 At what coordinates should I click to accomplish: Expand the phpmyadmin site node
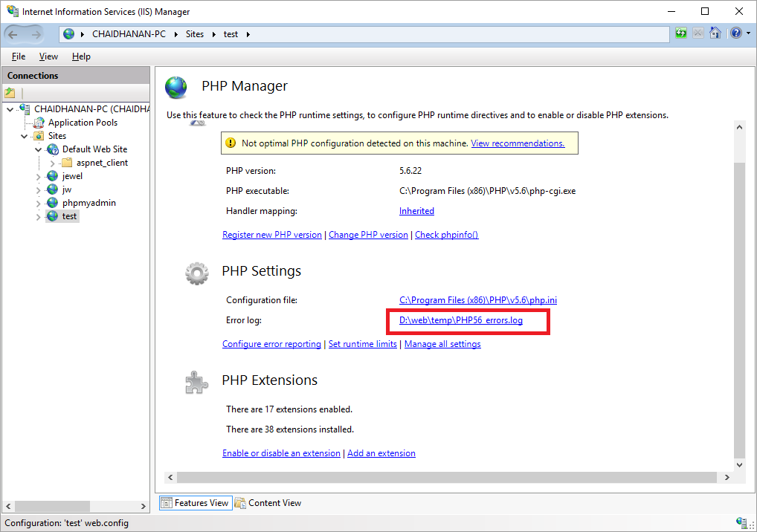click(x=38, y=204)
